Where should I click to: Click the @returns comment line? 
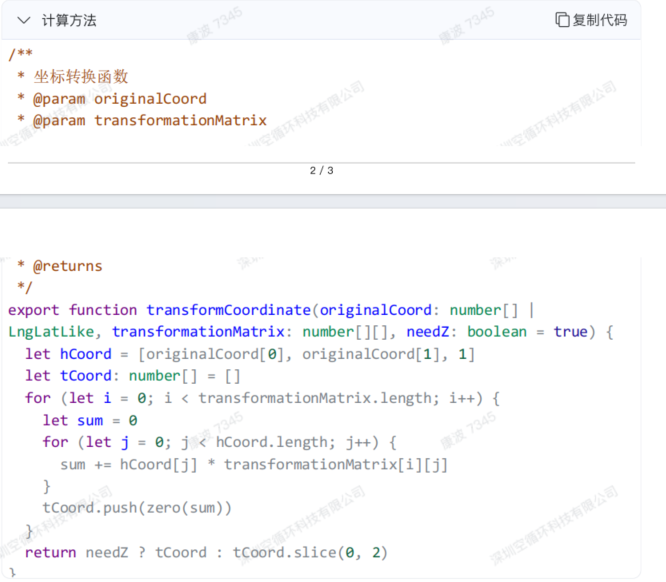[x=60, y=266]
